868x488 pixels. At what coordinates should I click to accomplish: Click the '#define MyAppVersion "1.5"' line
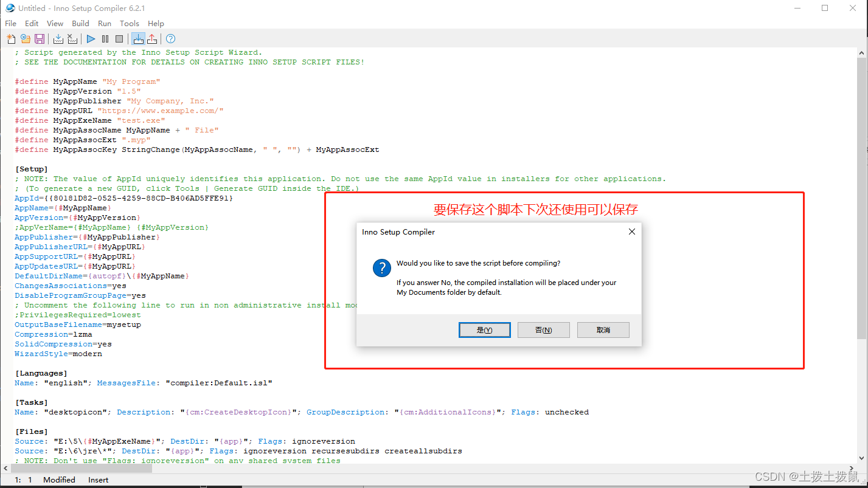point(78,91)
